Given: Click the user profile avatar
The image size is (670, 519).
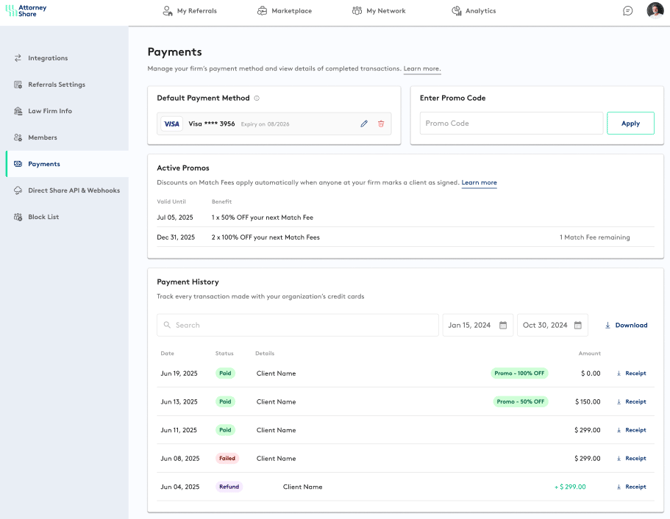Looking at the screenshot, I should [x=655, y=11].
